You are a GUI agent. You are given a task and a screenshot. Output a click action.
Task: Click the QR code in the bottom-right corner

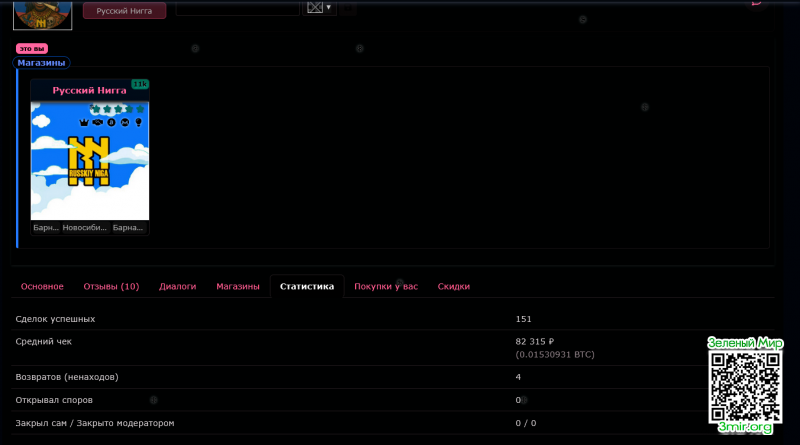pyautogui.click(x=745, y=385)
